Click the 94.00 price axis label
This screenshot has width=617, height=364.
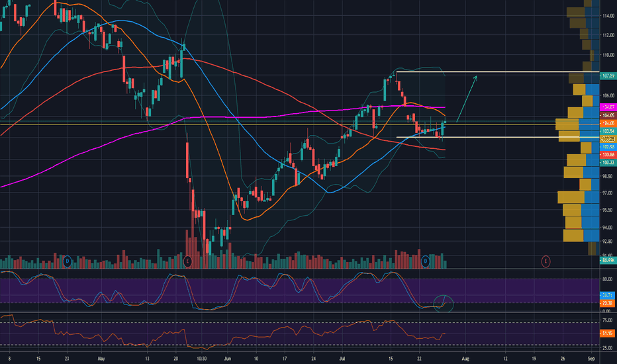coord(608,228)
